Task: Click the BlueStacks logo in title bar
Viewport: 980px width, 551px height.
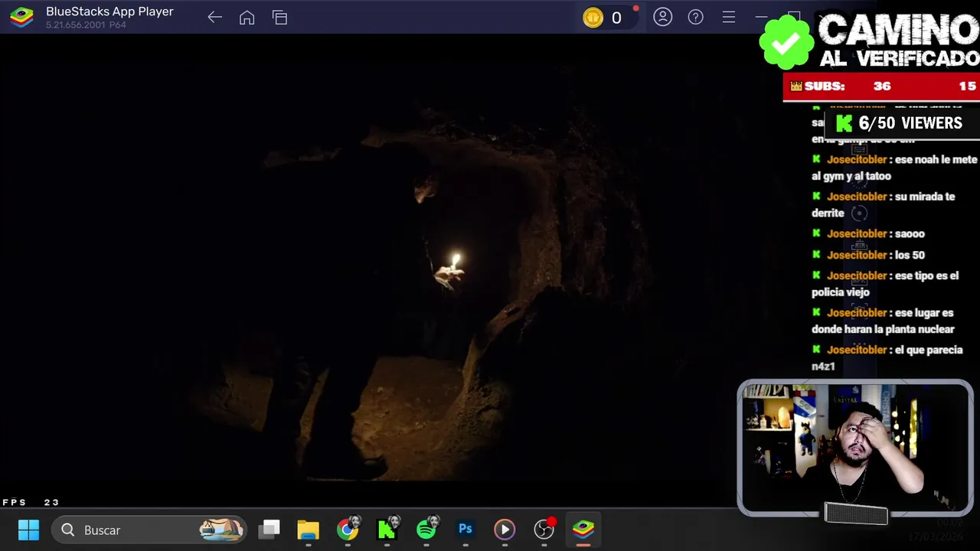Action: [21, 17]
